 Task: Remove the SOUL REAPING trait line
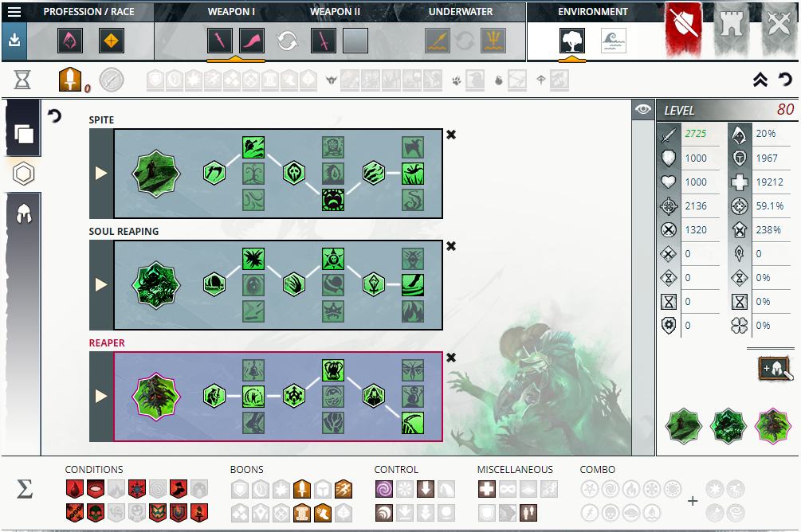[x=451, y=246]
